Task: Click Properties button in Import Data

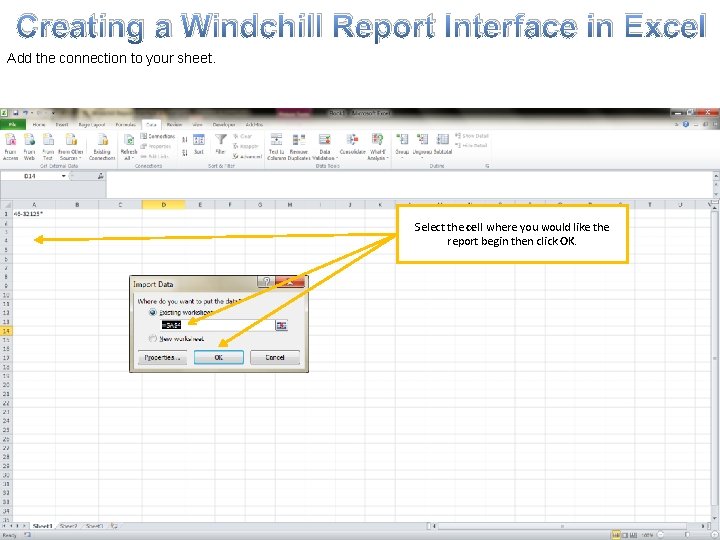Action: [x=162, y=358]
